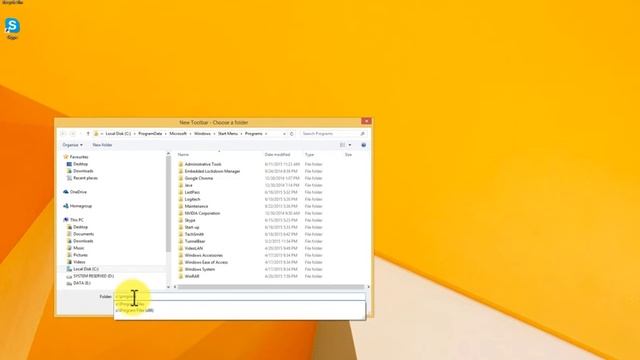The width and height of the screenshot is (640, 360).
Task: Click the change view icon
Action: [x=342, y=145]
